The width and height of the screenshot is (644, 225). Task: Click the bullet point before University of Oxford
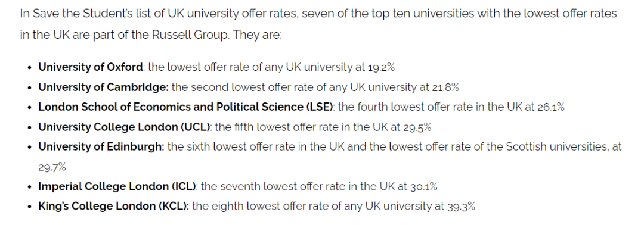point(29,68)
